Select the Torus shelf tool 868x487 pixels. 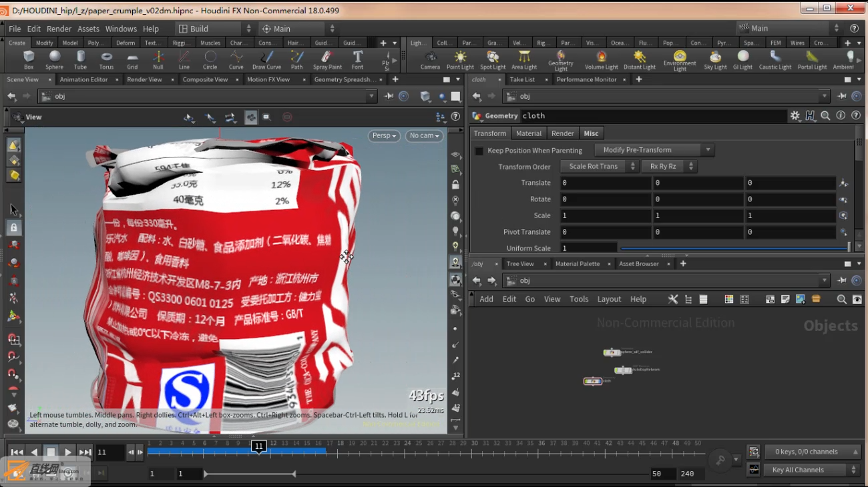click(x=106, y=60)
